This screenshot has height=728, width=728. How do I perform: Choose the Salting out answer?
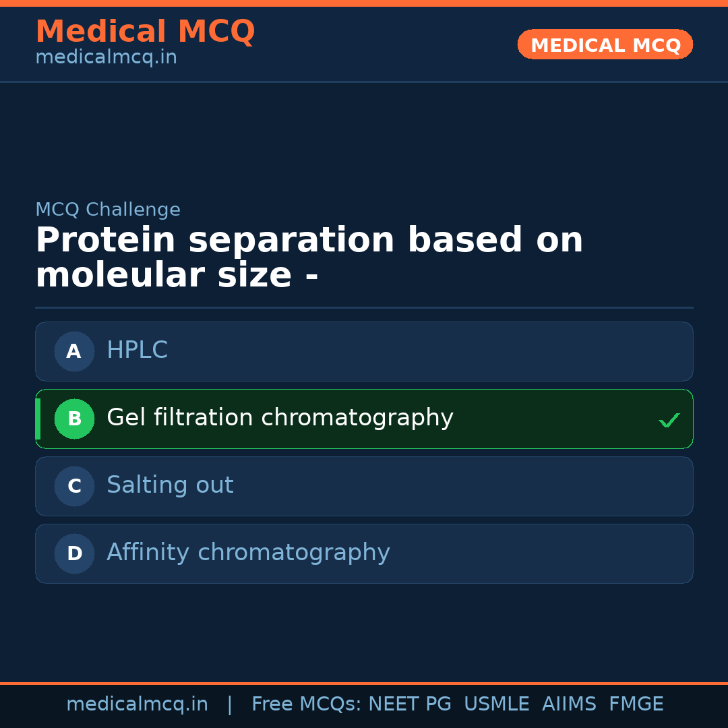(x=170, y=485)
